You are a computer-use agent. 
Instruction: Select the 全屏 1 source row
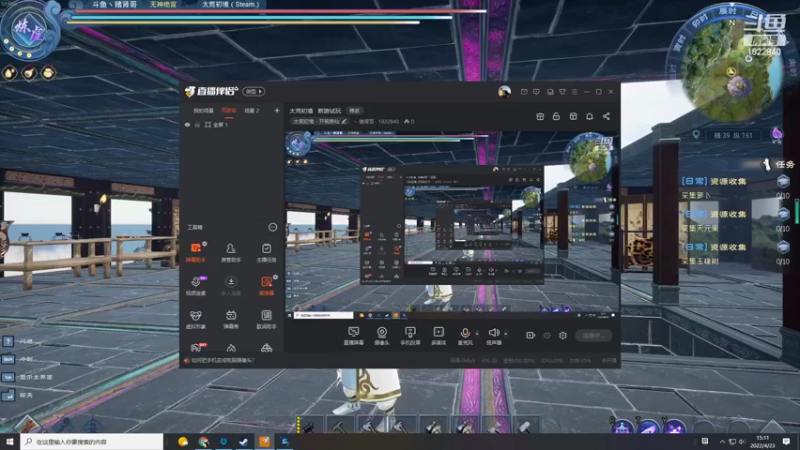(x=232, y=124)
